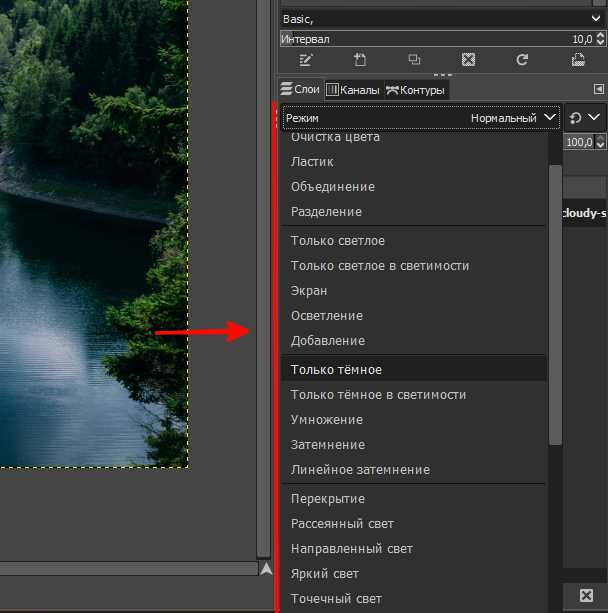This screenshot has width=608, height=613.
Task: Duplicate the brush icon
Action: [414, 60]
